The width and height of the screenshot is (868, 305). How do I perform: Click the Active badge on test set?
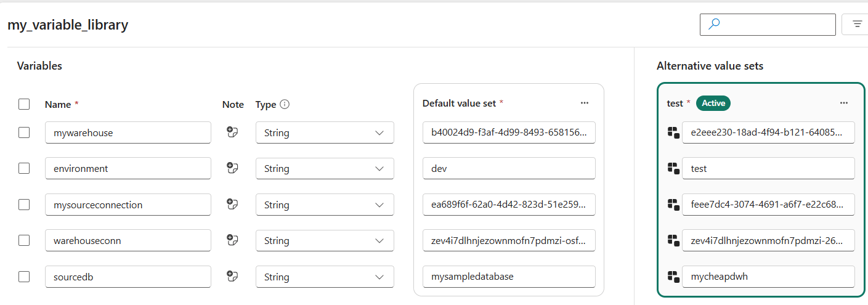pyautogui.click(x=713, y=103)
